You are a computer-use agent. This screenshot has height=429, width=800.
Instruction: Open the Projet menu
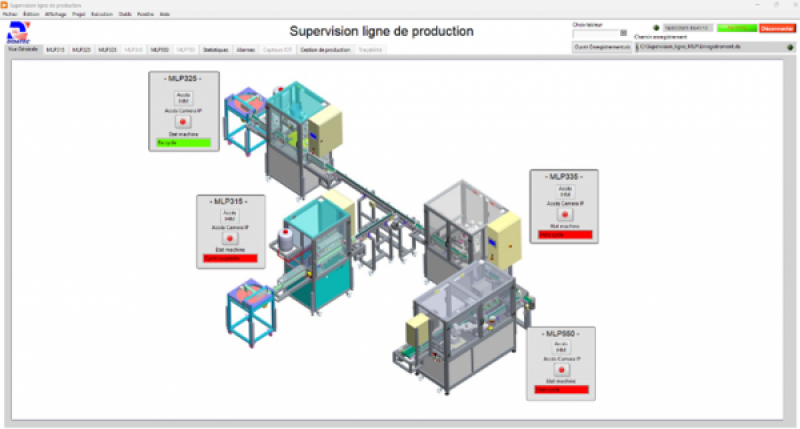[79, 14]
